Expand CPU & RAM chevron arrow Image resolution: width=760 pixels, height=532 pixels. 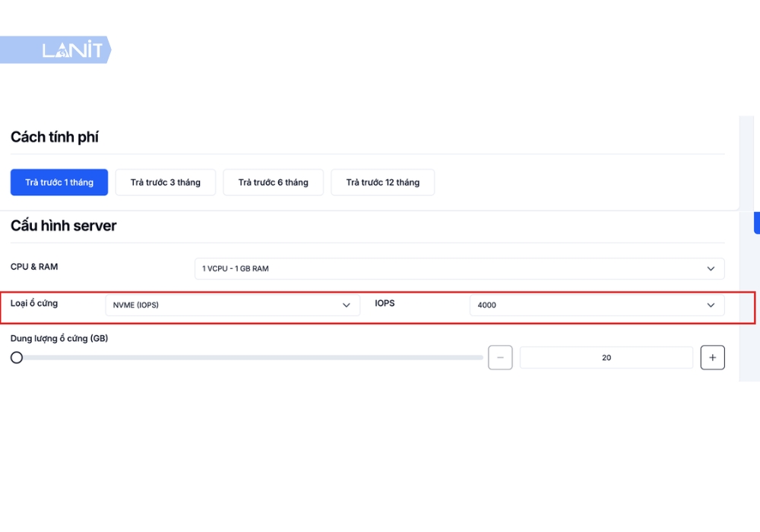711,268
